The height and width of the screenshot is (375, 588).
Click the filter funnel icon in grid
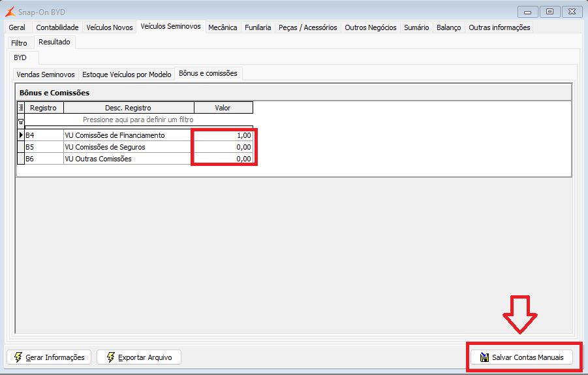click(21, 122)
